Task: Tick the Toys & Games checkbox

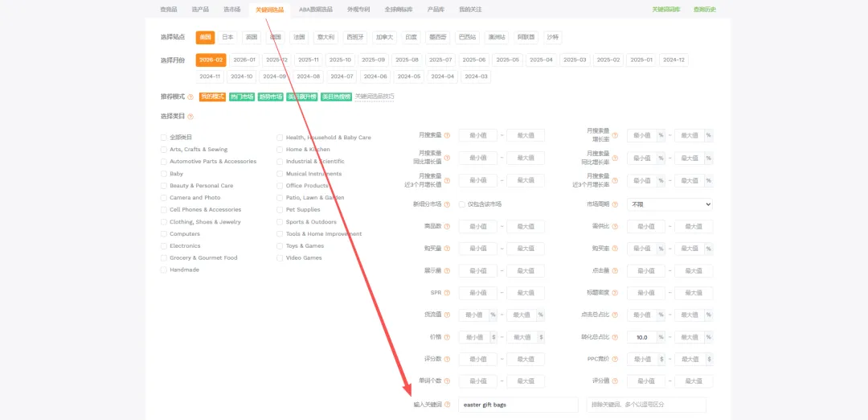Action: pos(280,246)
